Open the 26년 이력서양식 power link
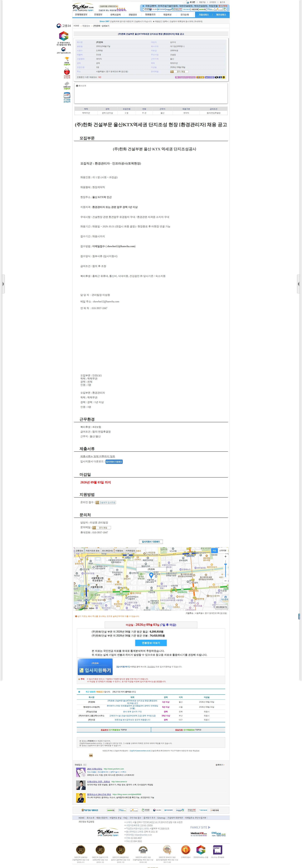302x868 pixels. click(95, 769)
